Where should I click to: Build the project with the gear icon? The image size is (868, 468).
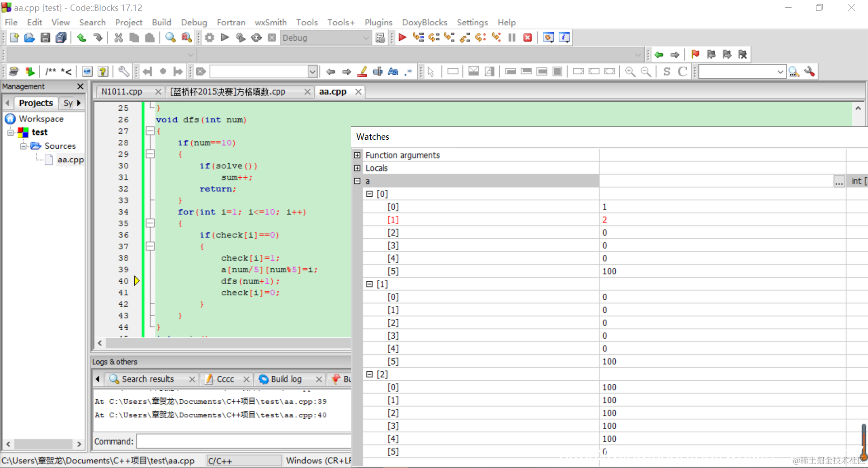209,38
